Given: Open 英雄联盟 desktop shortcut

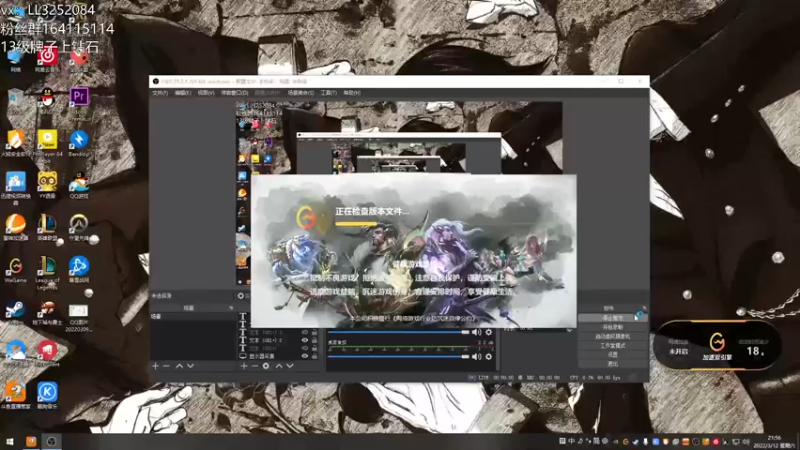Looking at the screenshot, I should pyautogui.click(x=47, y=224).
